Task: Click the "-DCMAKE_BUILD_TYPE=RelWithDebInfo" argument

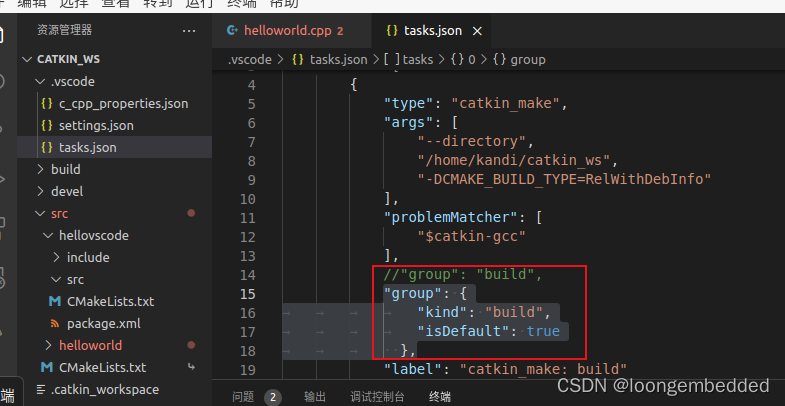Action: coord(564,179)
